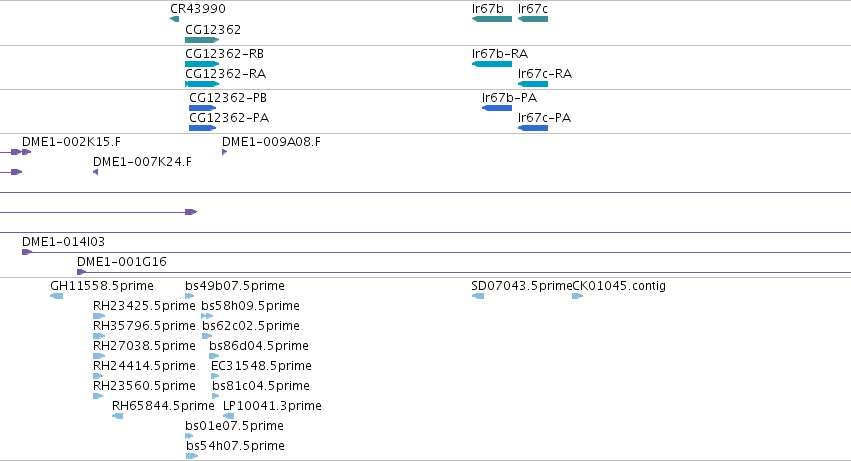This screenshot has height=461, width=851.
Task: Select the LP10041.3prime EST arrow
Action: 228,416
